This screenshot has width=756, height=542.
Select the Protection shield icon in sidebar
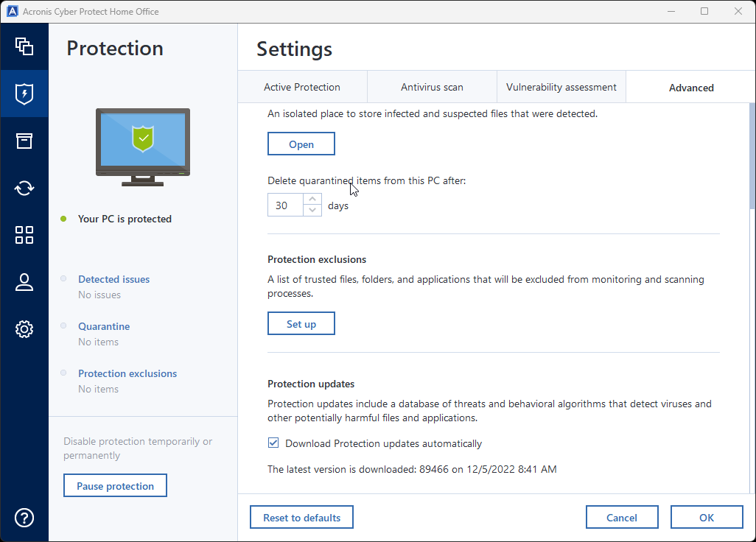(x=24, y=94)
